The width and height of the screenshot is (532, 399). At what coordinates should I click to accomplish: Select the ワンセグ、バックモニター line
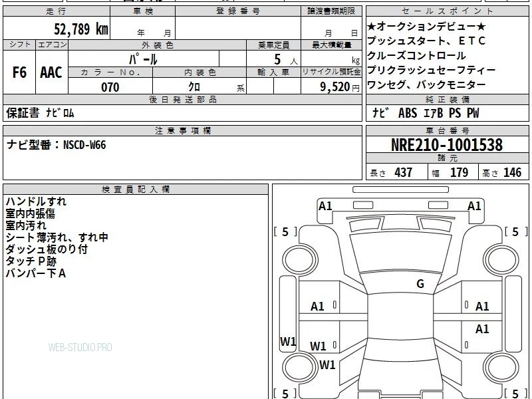(426, 85)
